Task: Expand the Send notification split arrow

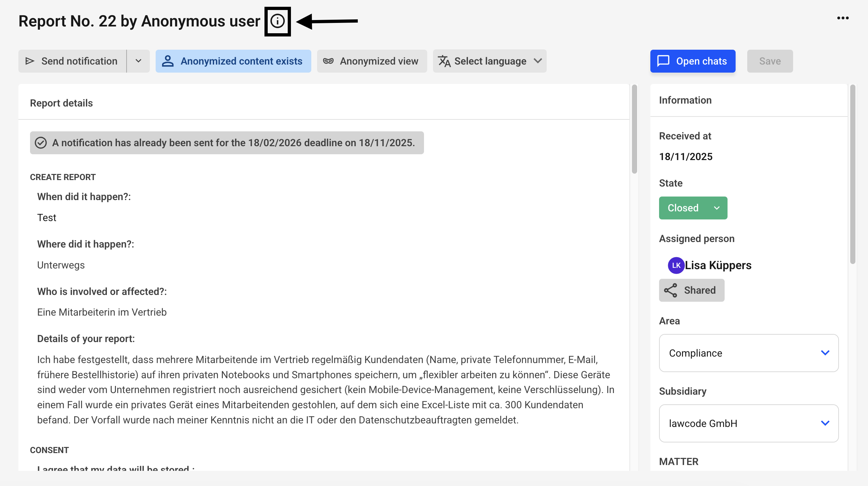Action: (x=138, y=61)
